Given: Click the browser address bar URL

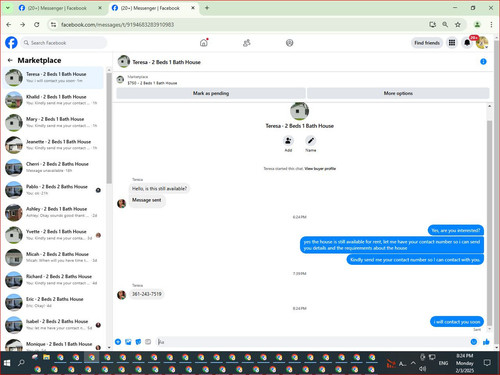Looking at the screenshot, I should tap(117, 24).
